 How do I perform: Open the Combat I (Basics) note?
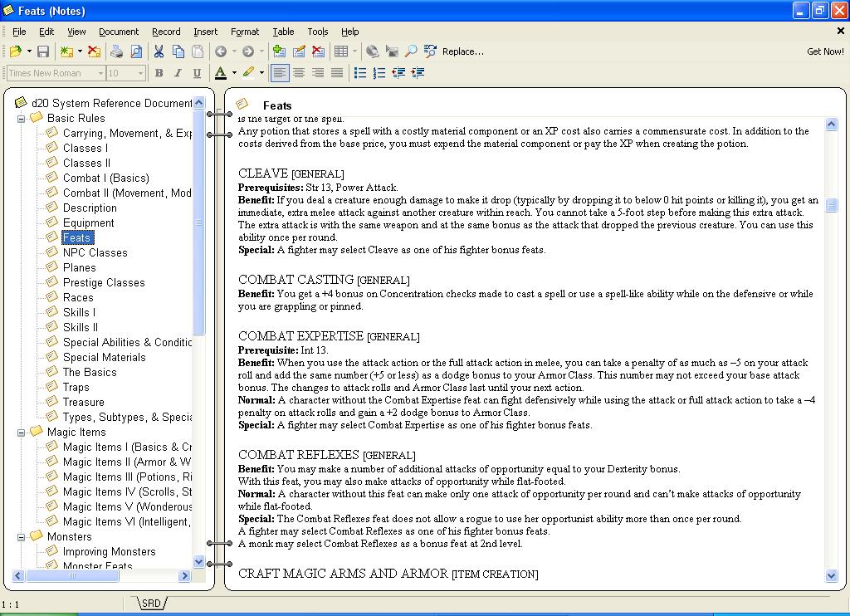coord(105,178)
